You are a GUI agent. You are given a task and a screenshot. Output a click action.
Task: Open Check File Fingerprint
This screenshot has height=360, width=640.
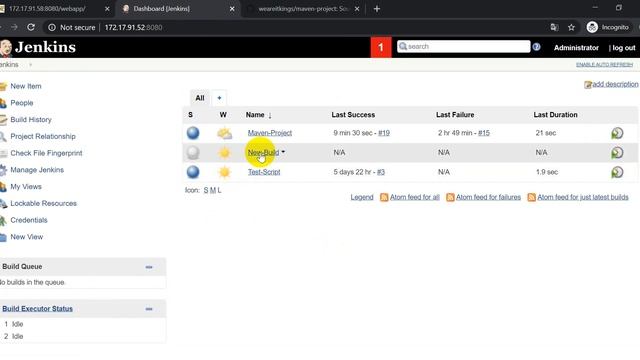(46, 153)
